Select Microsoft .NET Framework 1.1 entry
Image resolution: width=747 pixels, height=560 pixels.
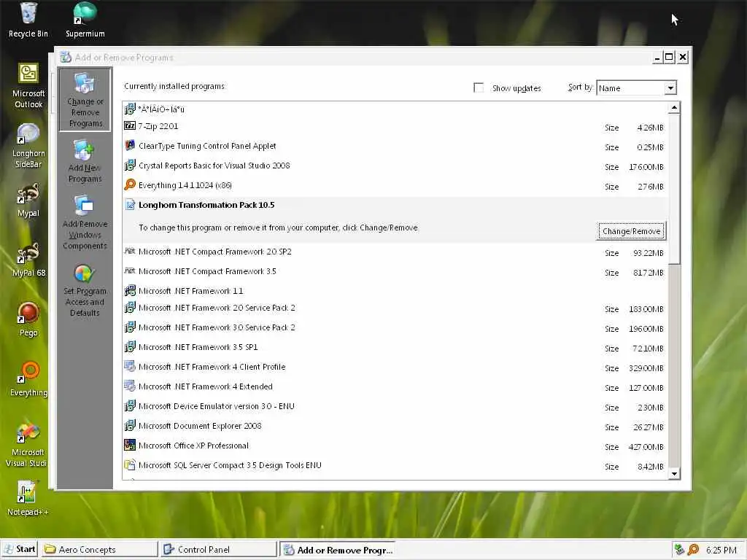[x=395, y=290]
